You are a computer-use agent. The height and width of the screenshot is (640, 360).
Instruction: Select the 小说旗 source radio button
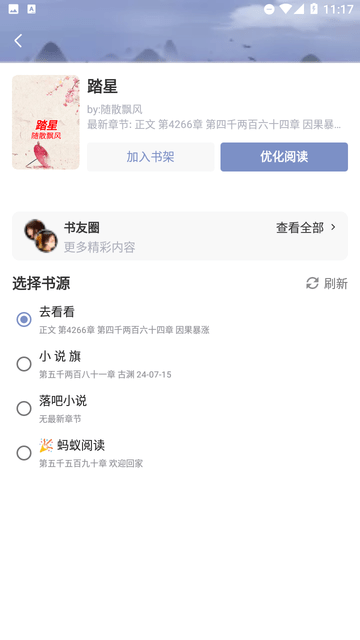[24, 364]
